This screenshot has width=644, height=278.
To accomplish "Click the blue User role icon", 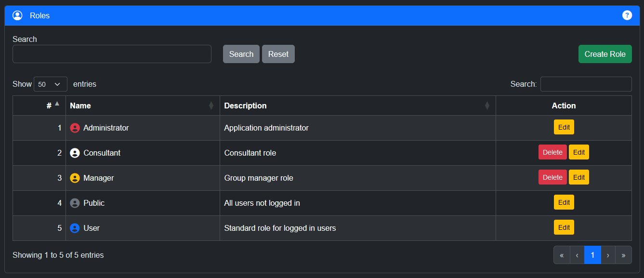I will (75, 228).
